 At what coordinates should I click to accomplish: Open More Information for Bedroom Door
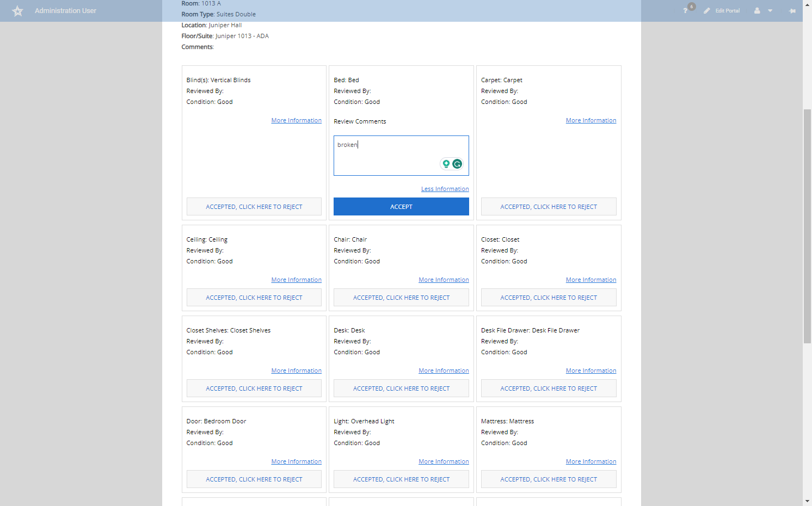[x=296, y=461]
